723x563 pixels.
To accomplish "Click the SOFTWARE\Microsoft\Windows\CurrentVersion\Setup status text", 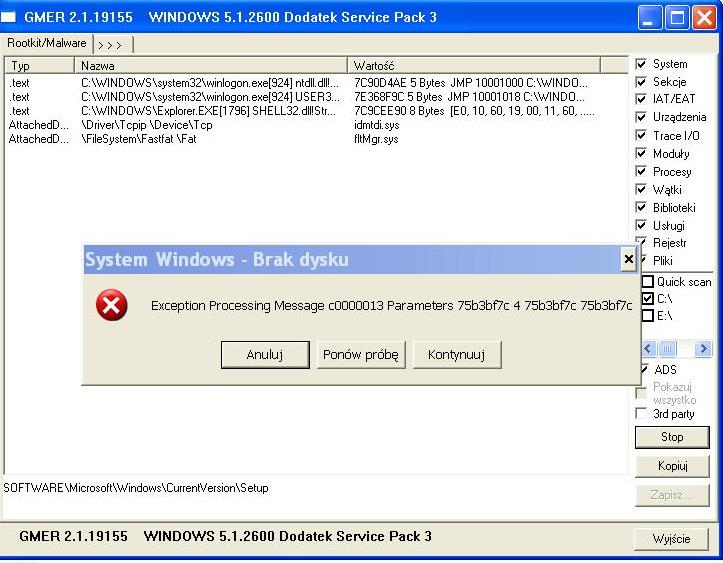I will (136, 488).
